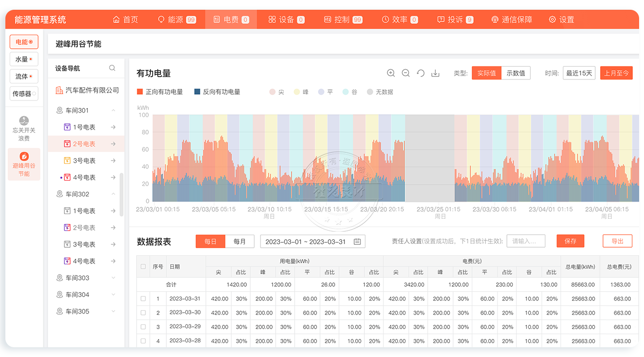This screenshot has width=644, height=357.
Task: Select the 传感器 category button
Action: [x=24, y=94]
